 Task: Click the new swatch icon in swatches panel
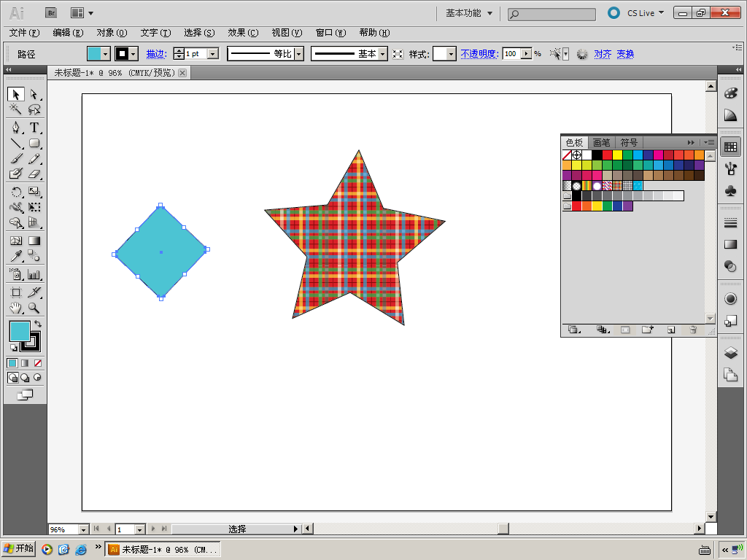(670, 330)
